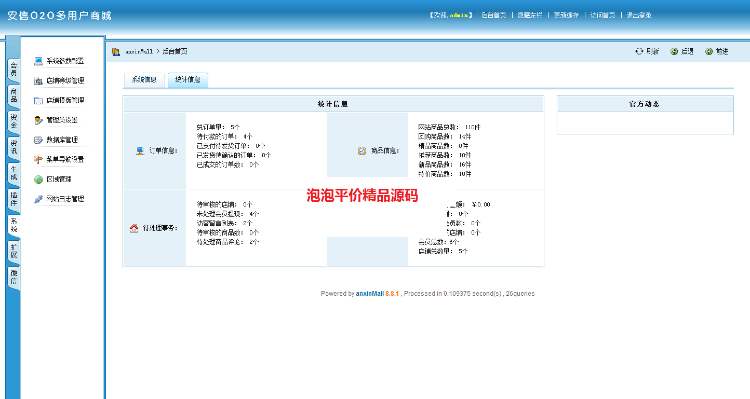Open 系统参数配置 menu item

(x=65, y=61)
